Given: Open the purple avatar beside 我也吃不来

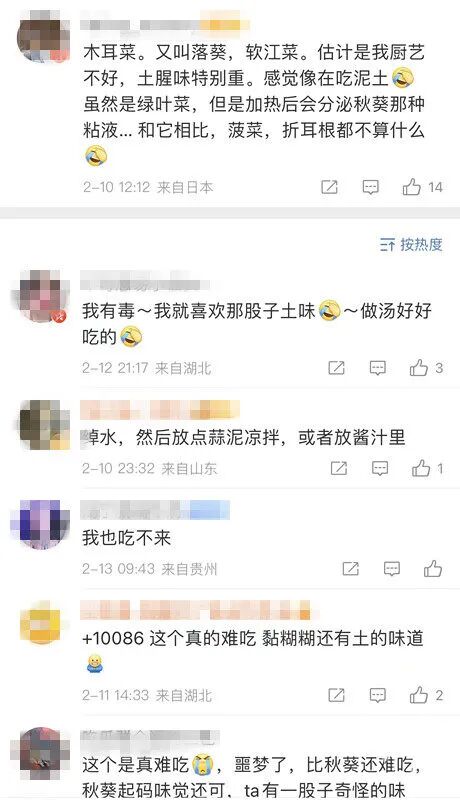Looking at the screenshot, I should coord(40,524).
